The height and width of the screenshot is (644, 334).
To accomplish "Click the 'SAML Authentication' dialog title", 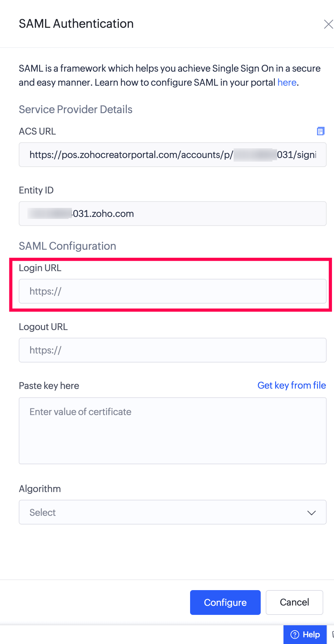I will pos(76,24).
